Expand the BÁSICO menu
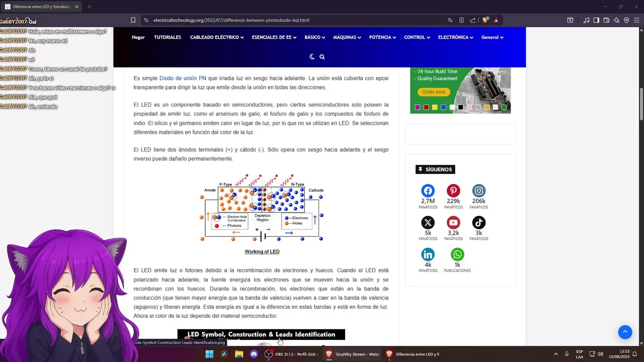Screen dimensions: 644x362 click(314, 37)
